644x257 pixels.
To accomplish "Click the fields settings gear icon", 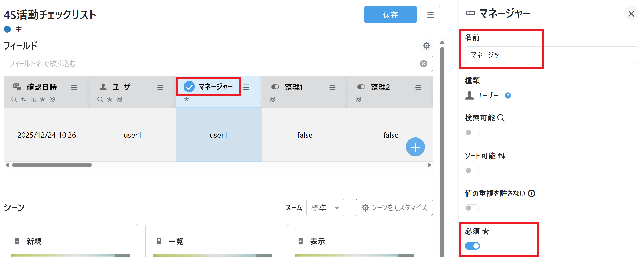I will [x=426, y=46].
